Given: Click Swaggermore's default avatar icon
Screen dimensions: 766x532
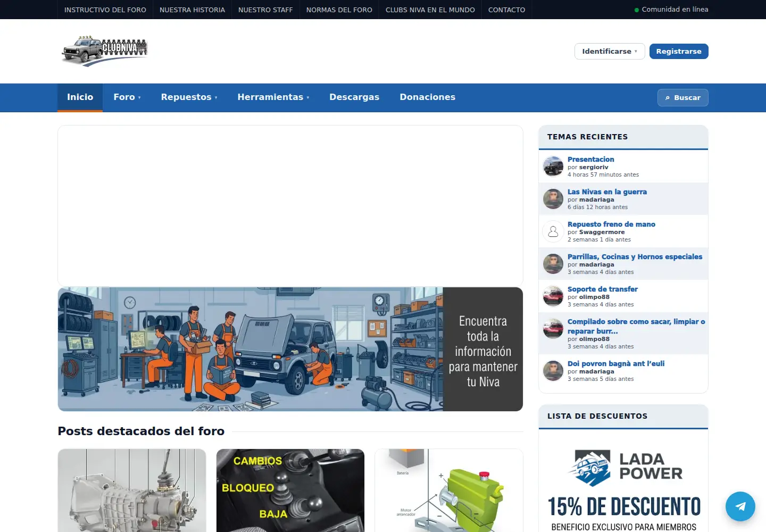Looking at the screenshot, I should 553,231.
